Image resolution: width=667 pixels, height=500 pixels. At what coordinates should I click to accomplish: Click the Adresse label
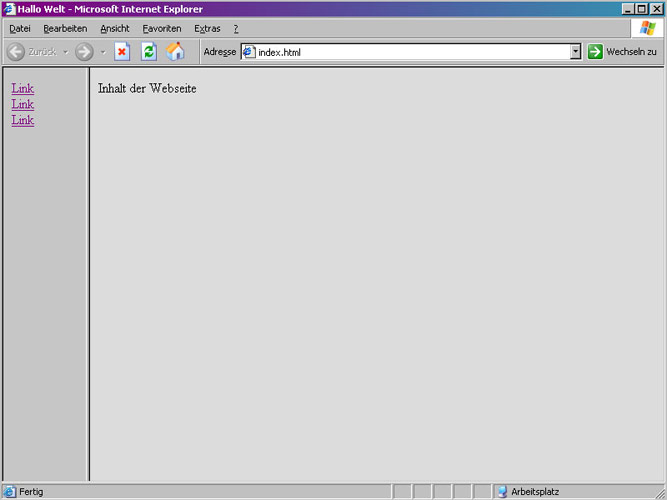[219, 52]
